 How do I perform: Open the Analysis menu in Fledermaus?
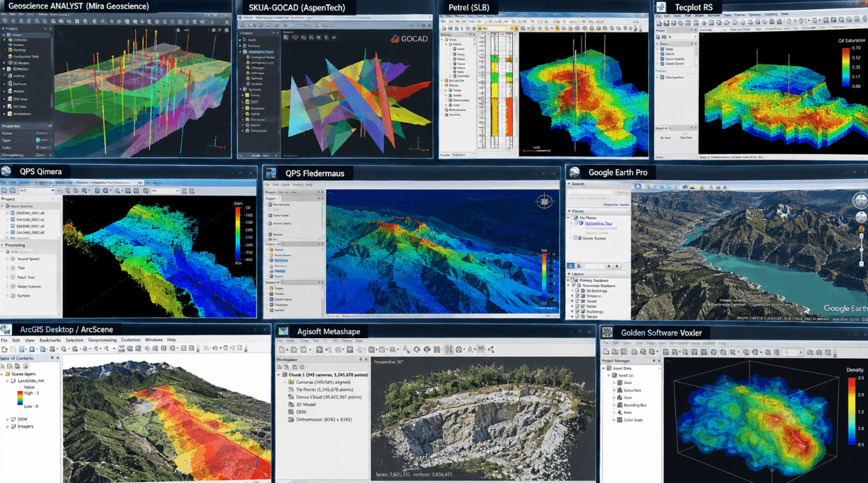(x=298, y=185)
